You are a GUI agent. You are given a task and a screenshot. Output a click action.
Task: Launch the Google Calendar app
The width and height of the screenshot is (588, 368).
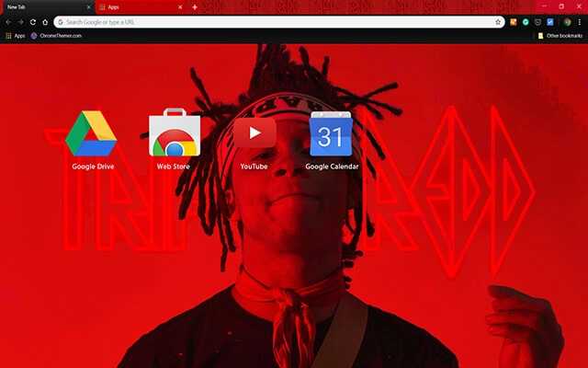coord(331,133)
